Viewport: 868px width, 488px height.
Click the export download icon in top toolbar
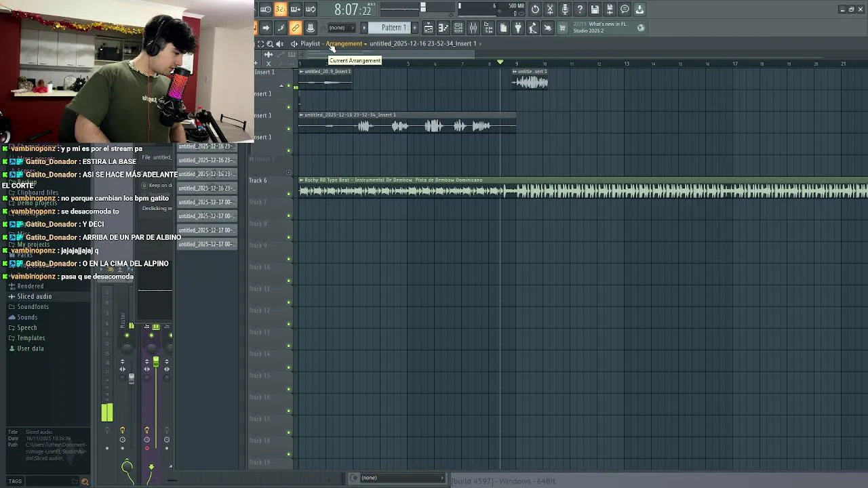click(639, 9)
